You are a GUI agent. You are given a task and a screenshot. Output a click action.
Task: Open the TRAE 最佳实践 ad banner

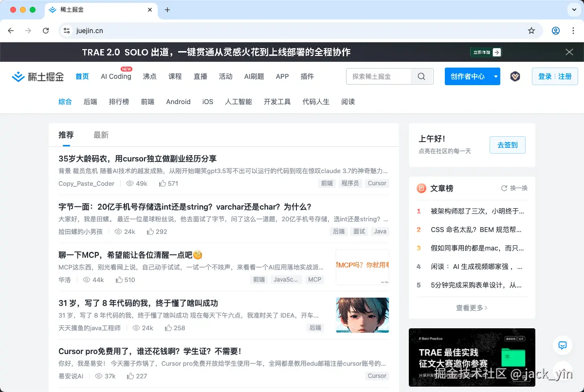pos(472,357)
